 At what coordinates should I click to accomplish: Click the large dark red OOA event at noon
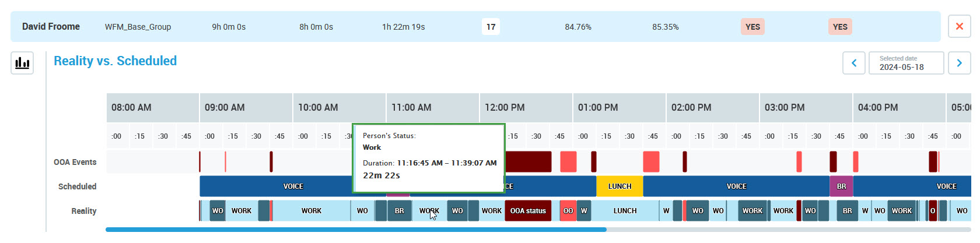click(528, 161)
